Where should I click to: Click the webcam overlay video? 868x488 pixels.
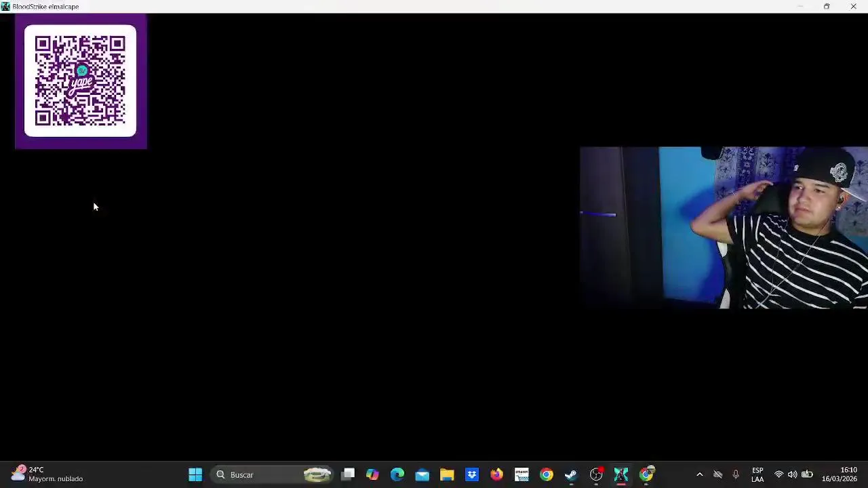pyautogui.click(x=724, y=228)
